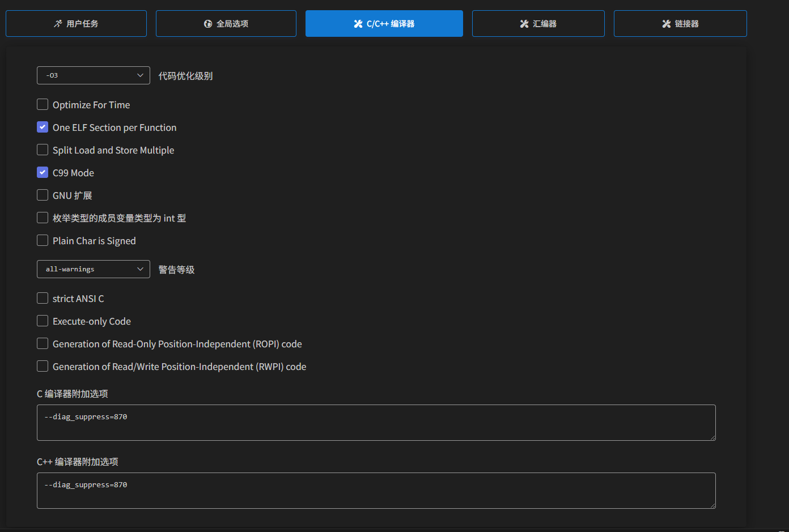Uncheck One ELF Section per Function
The height and width of the screenshot is (532, 789).
click(43, 127)
